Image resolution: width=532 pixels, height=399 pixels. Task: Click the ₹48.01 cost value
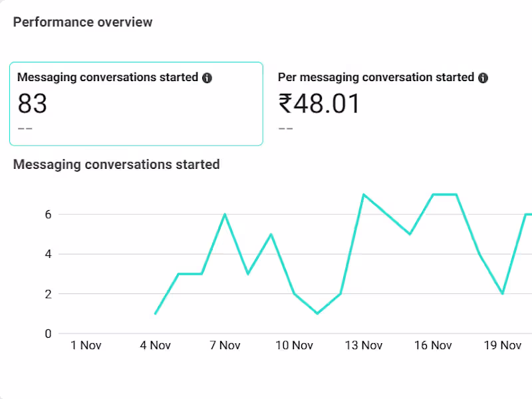coord(319,104)
